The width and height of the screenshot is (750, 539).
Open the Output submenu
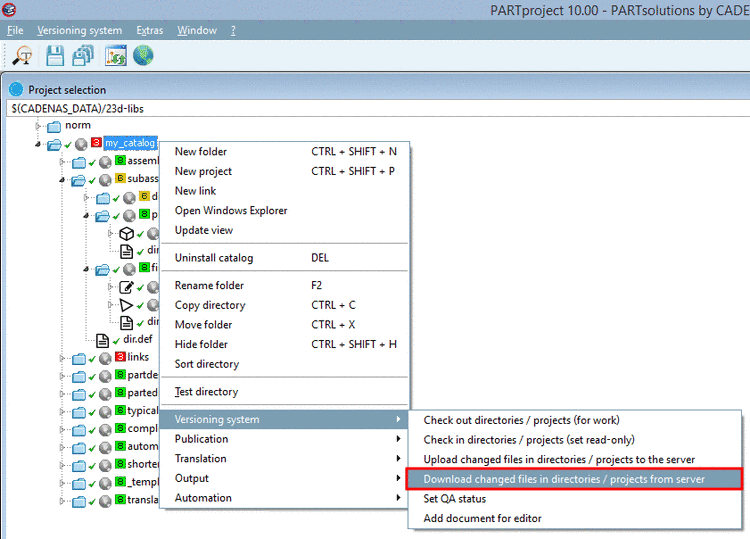[285, 478]
